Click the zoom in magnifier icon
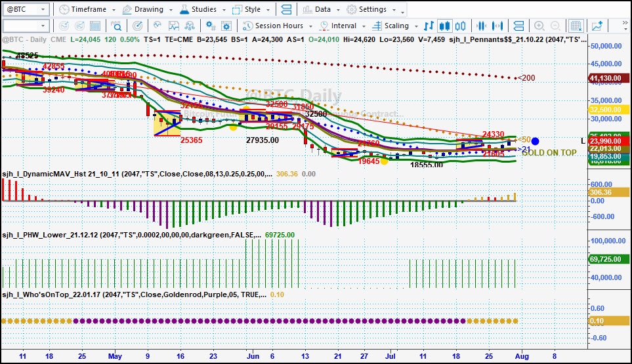The image size is (632, 364). [539, 26]
